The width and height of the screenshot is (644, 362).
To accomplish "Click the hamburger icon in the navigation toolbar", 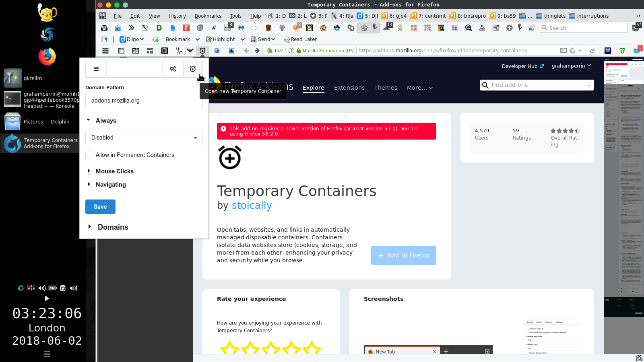I will (x=105, y=51).
